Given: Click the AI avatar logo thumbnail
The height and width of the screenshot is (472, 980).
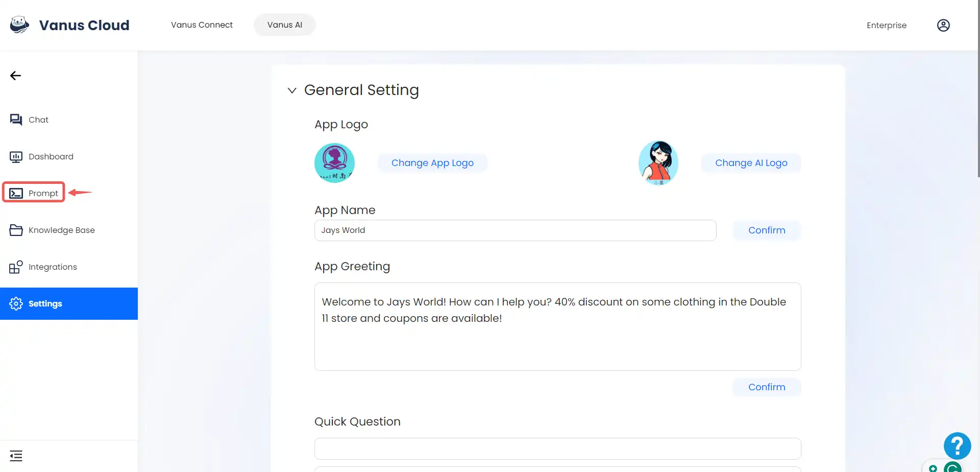Looking at the screenshot, I should pos(658,163).
